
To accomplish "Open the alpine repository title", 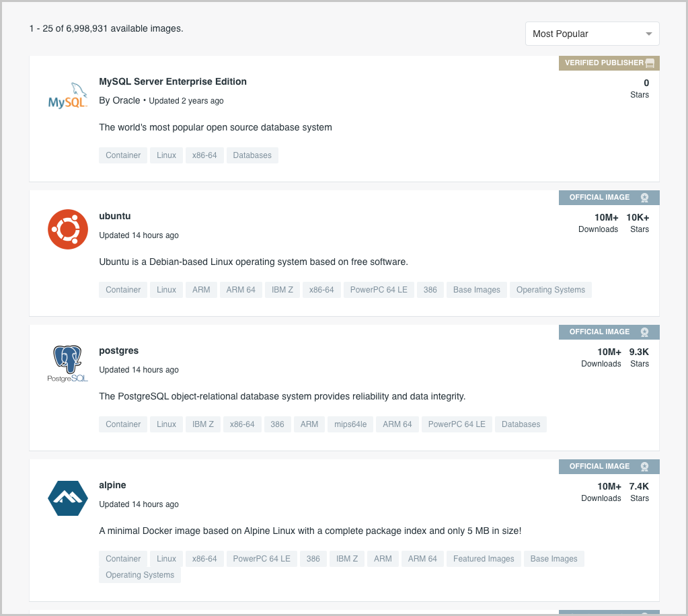I will [112, 485].
